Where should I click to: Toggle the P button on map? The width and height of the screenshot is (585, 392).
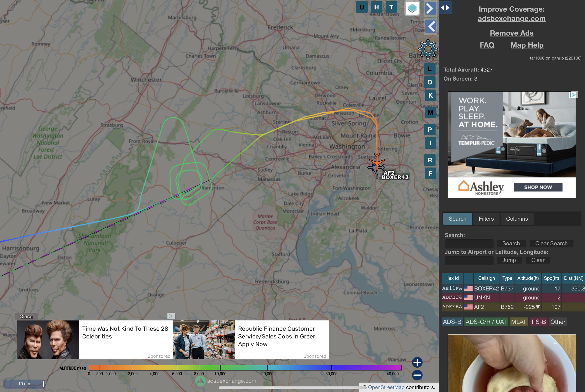[x=430, y=130]
